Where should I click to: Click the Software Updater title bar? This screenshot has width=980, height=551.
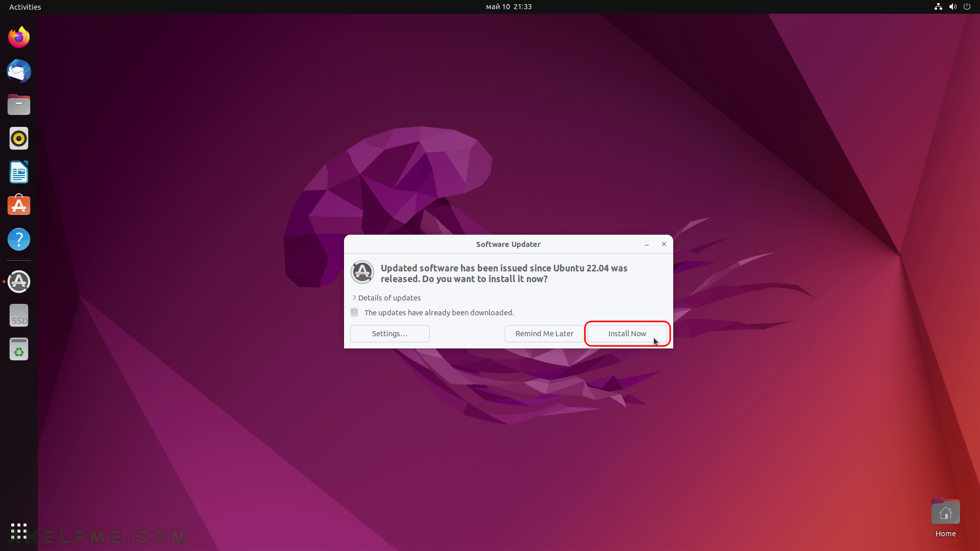click(508, 244)
